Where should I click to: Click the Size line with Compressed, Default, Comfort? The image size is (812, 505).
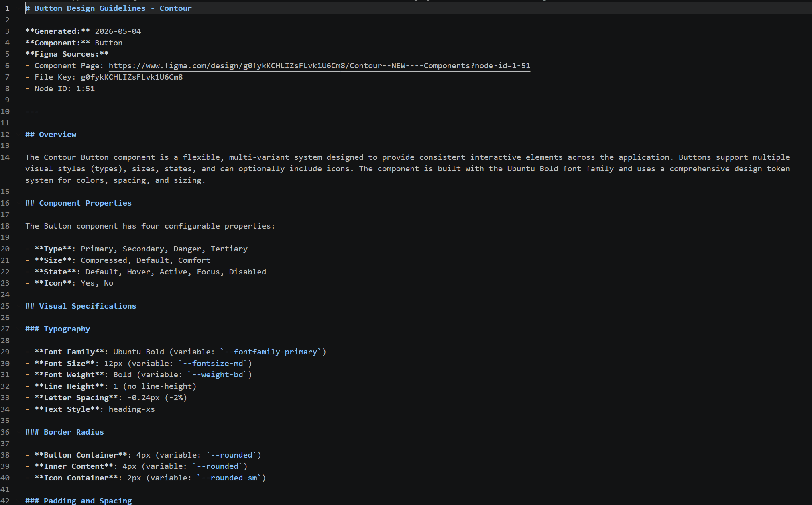click(118, 260)
